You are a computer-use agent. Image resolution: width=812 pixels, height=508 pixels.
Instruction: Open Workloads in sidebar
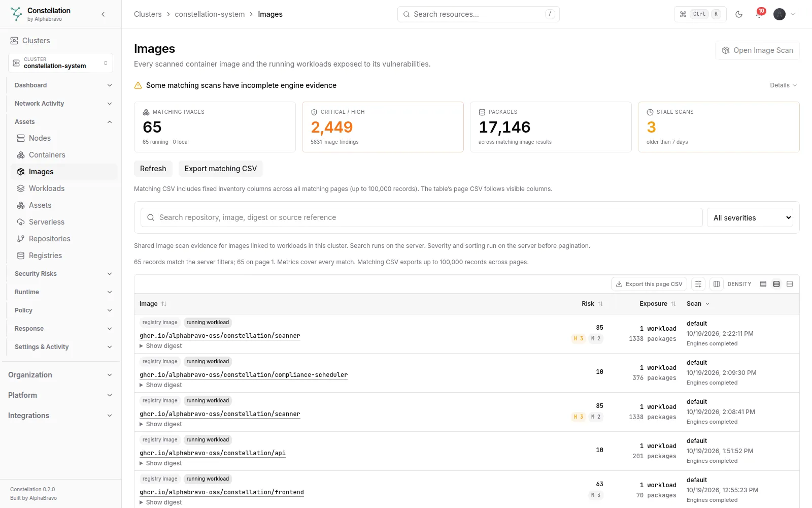(x=64, y=188)
